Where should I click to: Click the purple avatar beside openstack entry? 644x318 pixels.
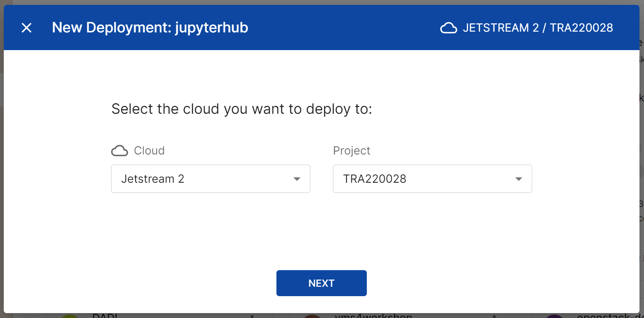tap(554, 316)
